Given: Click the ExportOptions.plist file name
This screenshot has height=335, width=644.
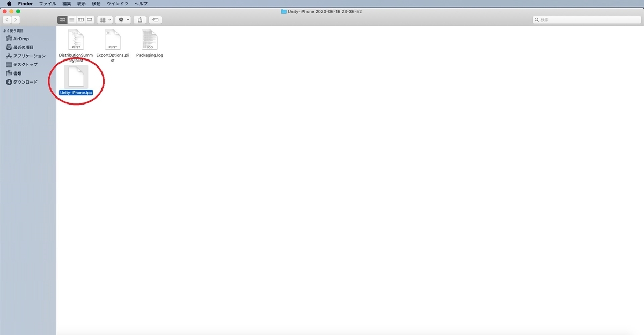Looking at the screenshot, I should point(113,58).
